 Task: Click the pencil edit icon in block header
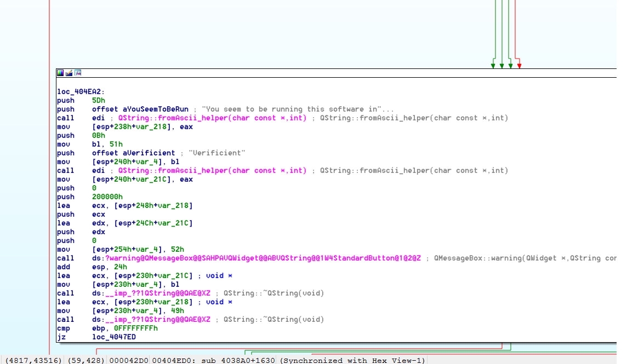(69, 73)
